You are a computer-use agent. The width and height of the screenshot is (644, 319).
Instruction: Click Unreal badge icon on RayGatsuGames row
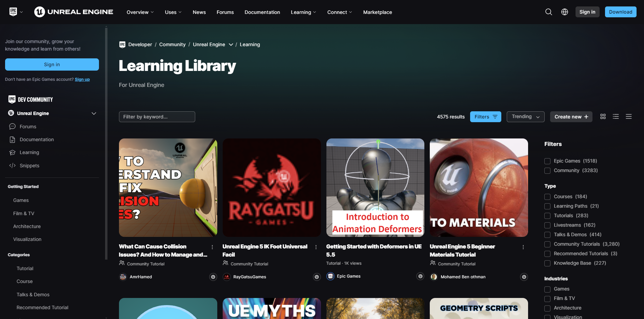(x=317, y=277)
